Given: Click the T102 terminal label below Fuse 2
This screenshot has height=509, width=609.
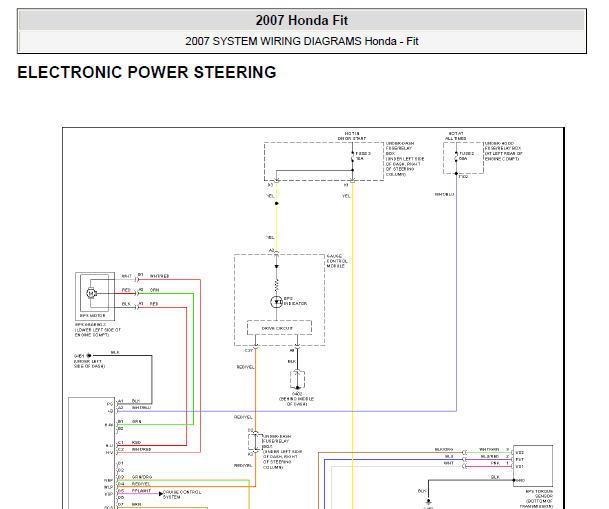Looking at the screenshot, I should pos(463,177).
